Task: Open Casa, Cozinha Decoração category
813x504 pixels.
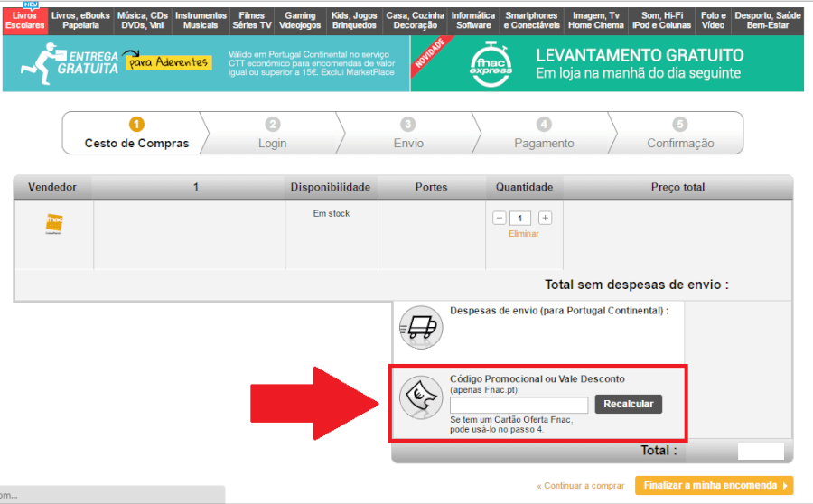Action: 415,21
